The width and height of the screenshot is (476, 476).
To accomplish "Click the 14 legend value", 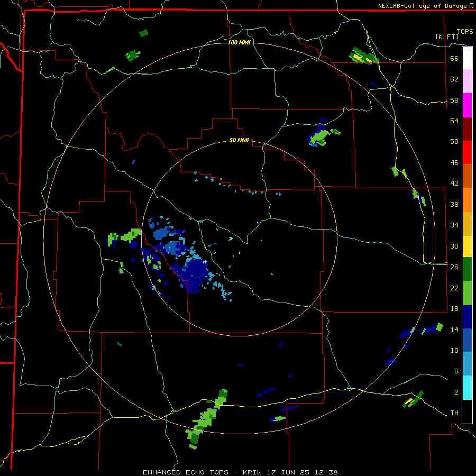I will tap(454, 329).
